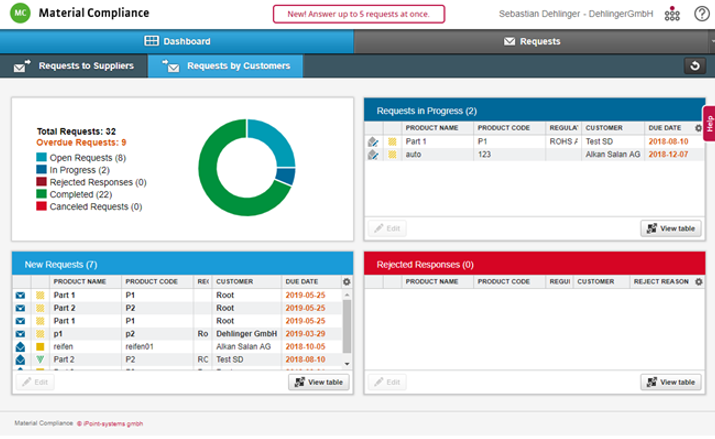The image size is (715, 439).
Task: Click Edit in New Requests panel
Action: (x=35, y=382)
